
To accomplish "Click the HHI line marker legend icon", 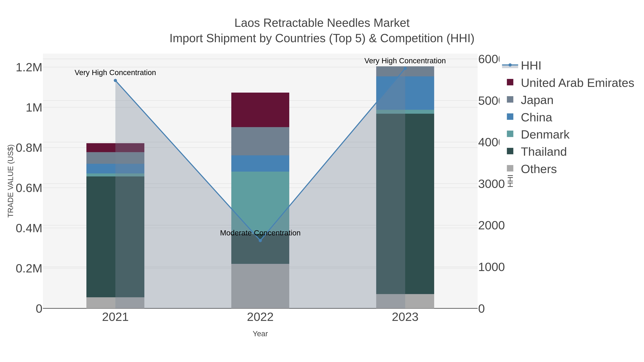I will coord(510,65).
